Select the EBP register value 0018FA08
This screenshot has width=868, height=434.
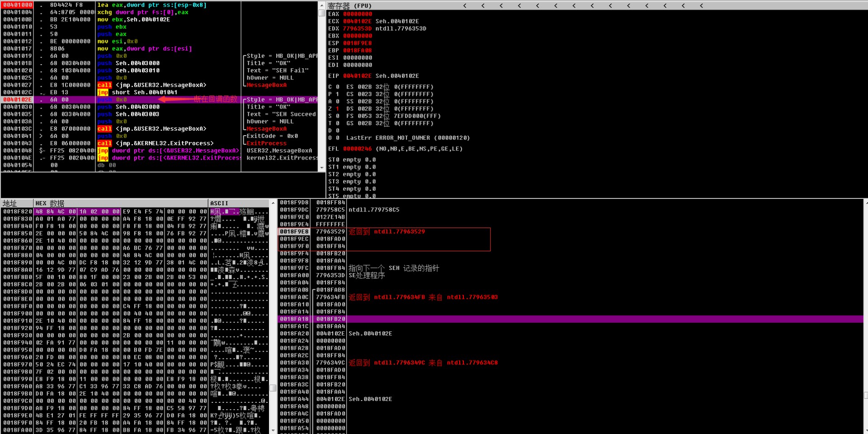coord(358,50)
